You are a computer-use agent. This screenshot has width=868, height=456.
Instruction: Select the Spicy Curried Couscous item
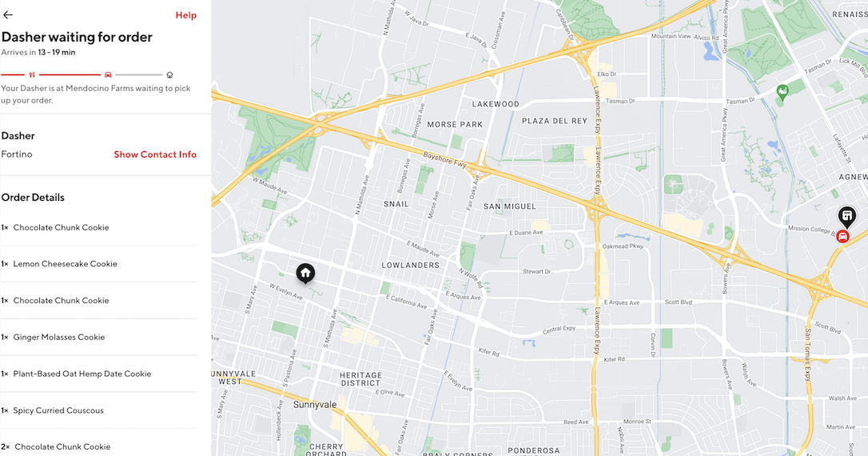tap(98, 410)
